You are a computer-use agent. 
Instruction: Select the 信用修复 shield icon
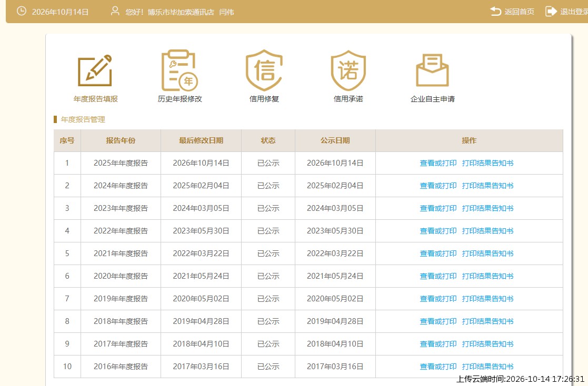(264, 70)
